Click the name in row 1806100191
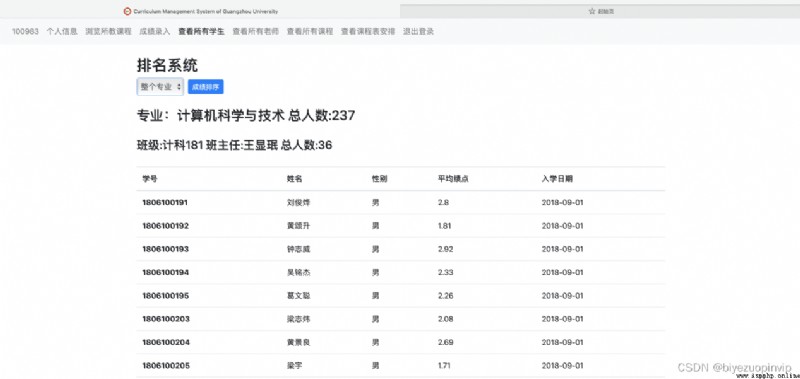This screenshot has width=800, height=379. [299, 203]
